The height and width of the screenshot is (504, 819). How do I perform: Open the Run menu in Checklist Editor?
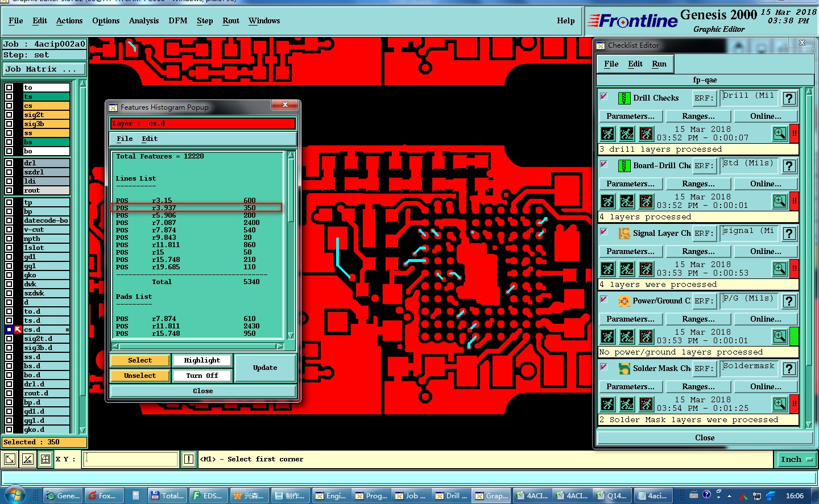pyautogui.click(x=659, y=64)
